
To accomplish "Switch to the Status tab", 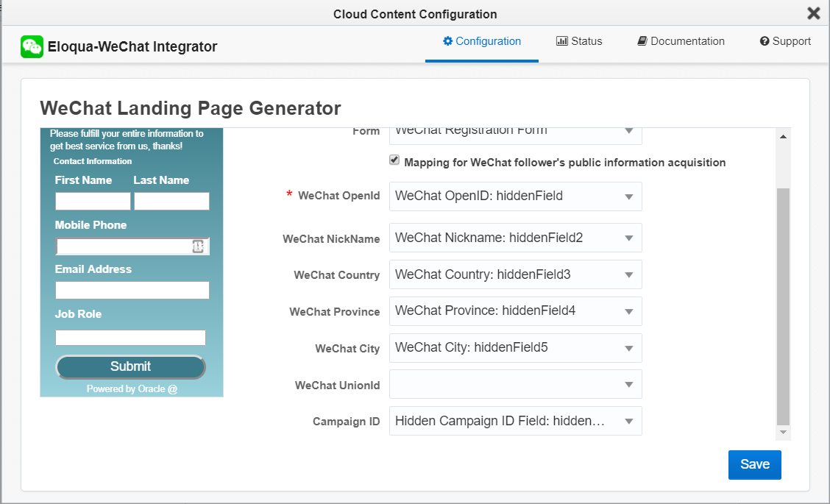I will 579,41.
